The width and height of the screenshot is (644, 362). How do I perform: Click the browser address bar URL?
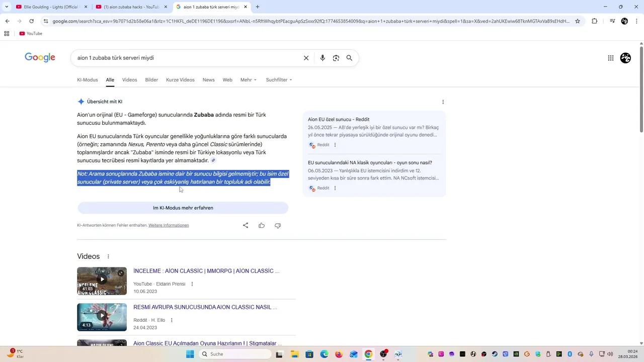click(x=311, y=21)
